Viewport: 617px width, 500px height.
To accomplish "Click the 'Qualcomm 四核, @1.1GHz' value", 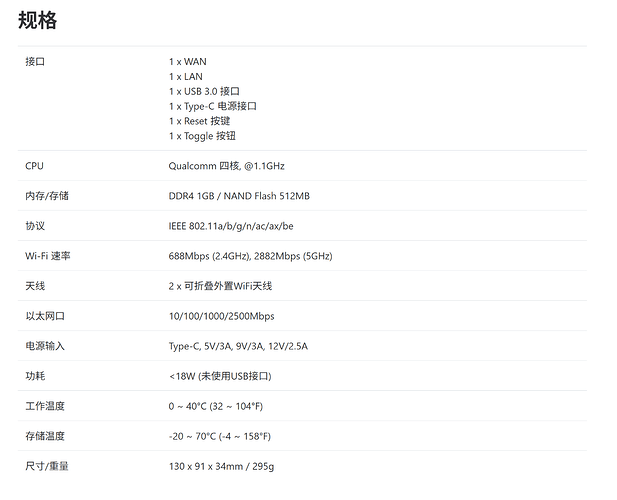I will 226,166.
